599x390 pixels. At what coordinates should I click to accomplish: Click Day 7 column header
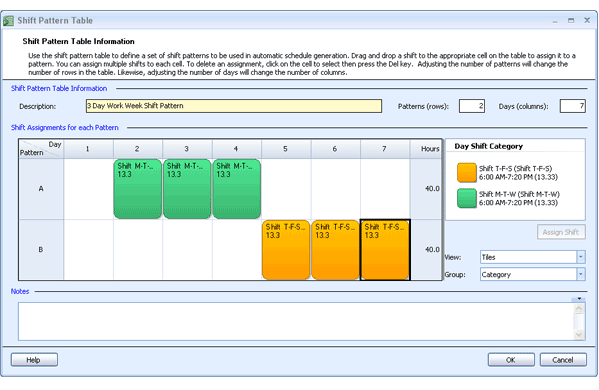[385, 149]
